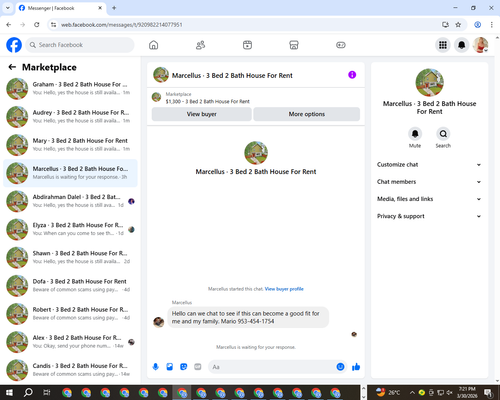Screen dimensions: 500x400
Task: Open Chrome's three-dot menu
Action: tap(491, 25)
